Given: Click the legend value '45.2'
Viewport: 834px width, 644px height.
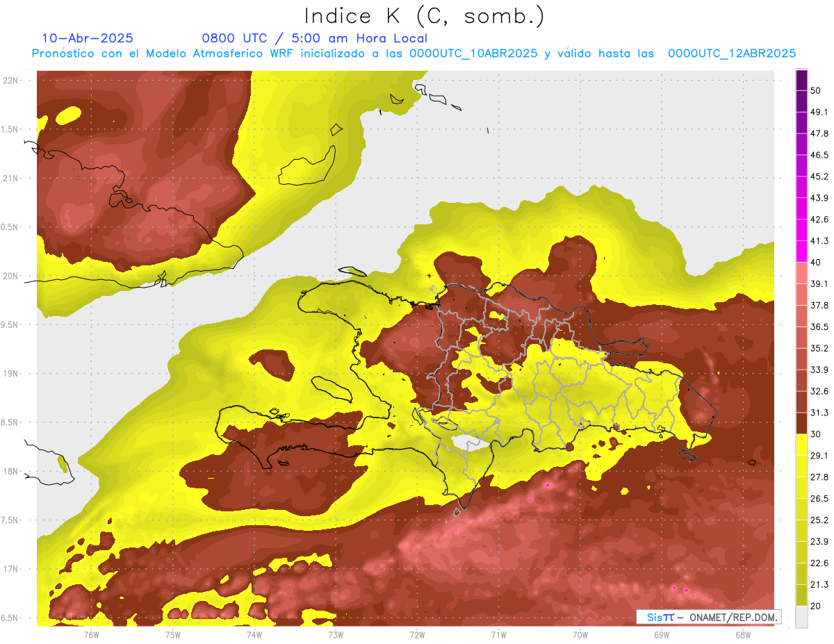Looking at the screenshot, I should pyautogui.click(x=819, y=176).
